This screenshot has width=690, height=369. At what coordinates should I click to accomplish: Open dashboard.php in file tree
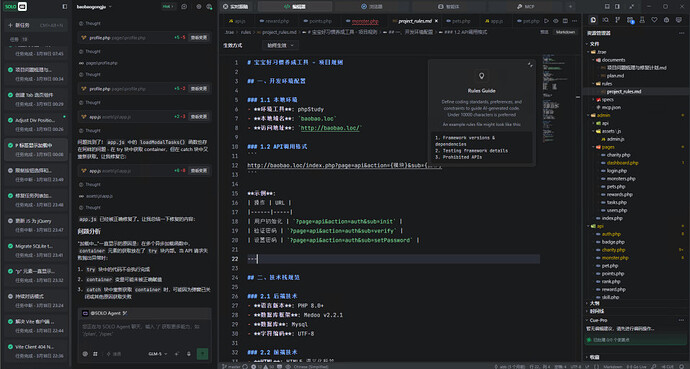[623, 163]
